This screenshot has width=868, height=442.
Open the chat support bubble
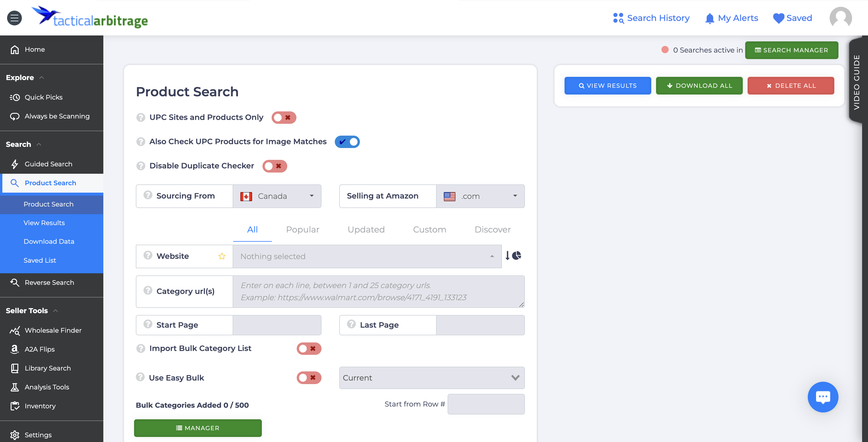(823, 397)
